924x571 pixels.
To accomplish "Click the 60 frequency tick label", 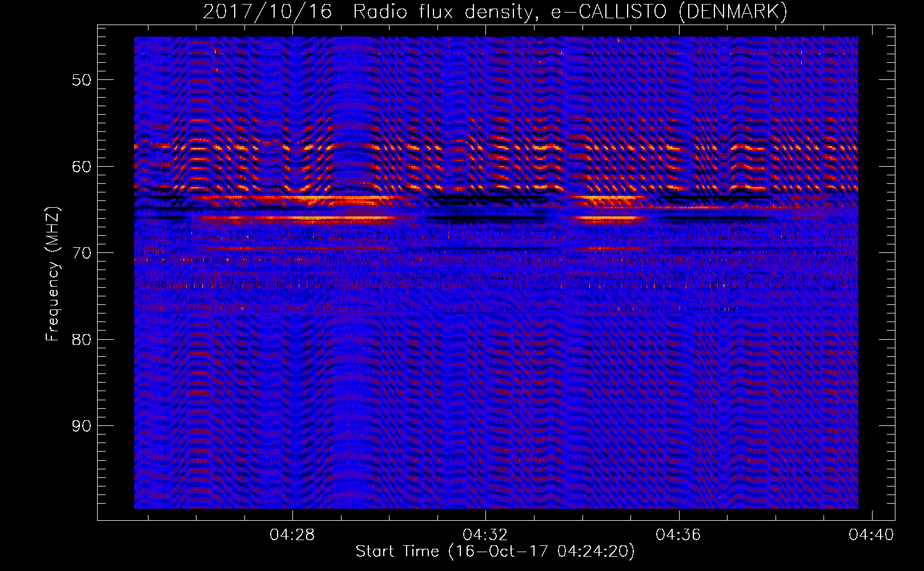I will tap(81, 167).
